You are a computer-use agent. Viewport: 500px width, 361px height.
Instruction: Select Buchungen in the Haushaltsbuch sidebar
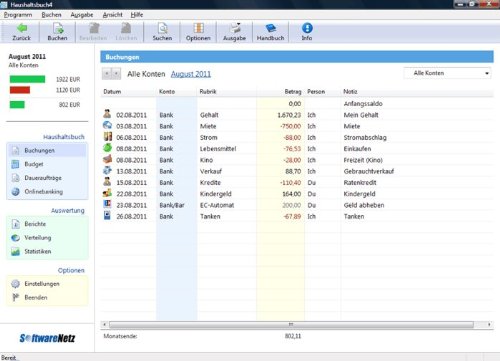(47, 151)
